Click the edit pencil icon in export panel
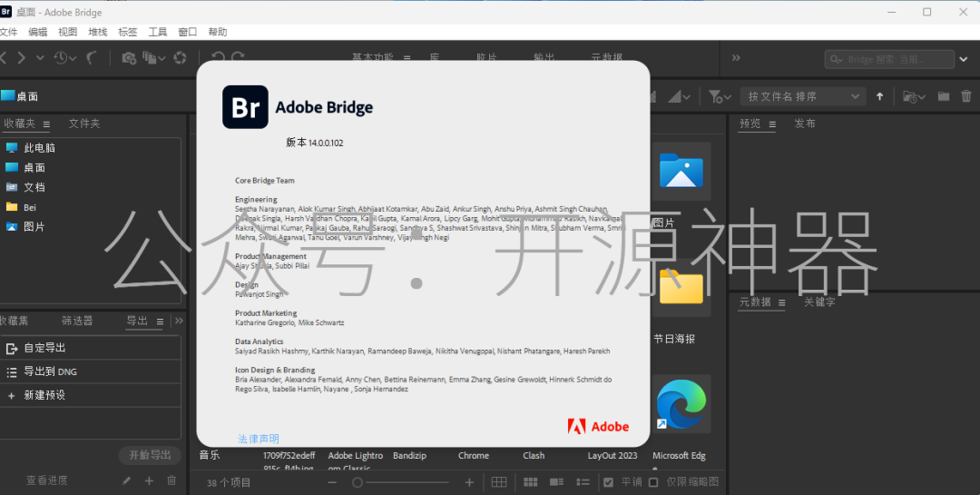This screenshot has width=980, height=495. tap(126, 480)
